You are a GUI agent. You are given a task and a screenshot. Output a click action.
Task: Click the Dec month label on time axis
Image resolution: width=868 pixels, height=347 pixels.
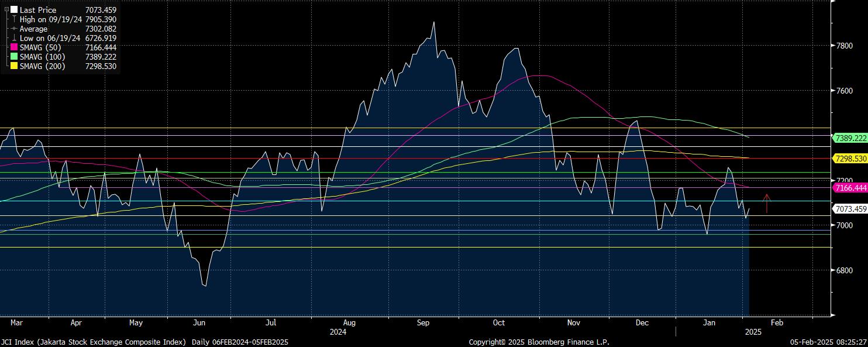tap(642, 322)
